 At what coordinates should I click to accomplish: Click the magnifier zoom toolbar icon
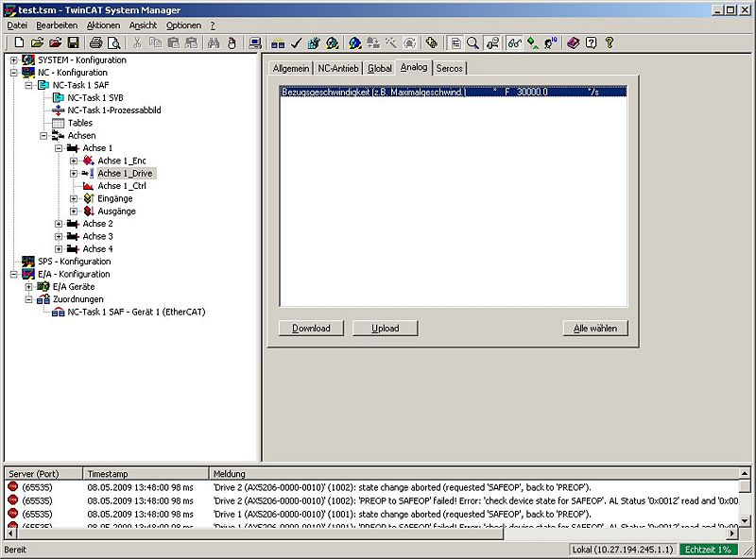tap(473, 42)
